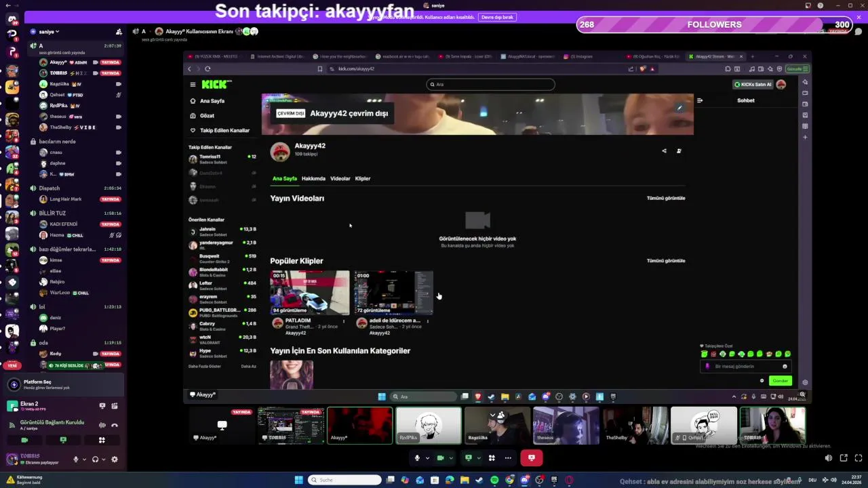Switch to the Klipler tab
The height and width of the screenshot is (488, 868).
pos(363,179)
